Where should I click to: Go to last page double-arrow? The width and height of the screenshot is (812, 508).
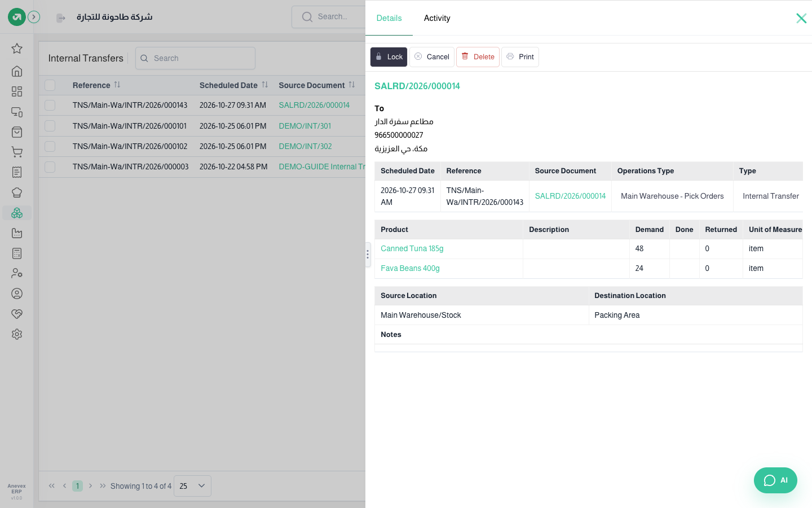(x=103, y=486)
